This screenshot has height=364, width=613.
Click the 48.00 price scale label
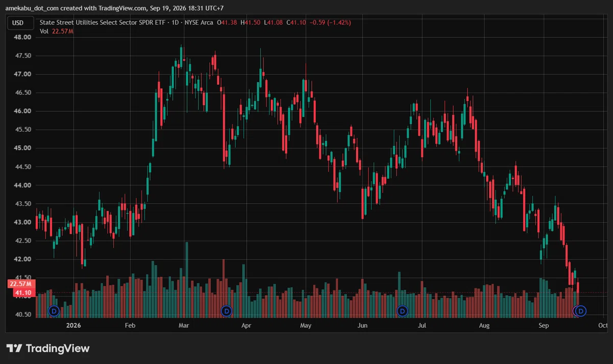pos(22,37)
